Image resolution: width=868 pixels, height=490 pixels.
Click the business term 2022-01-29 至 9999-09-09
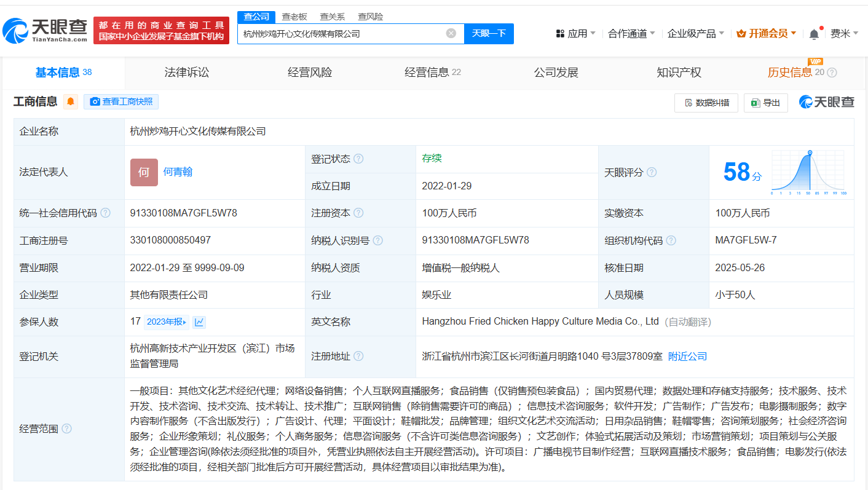187,267
